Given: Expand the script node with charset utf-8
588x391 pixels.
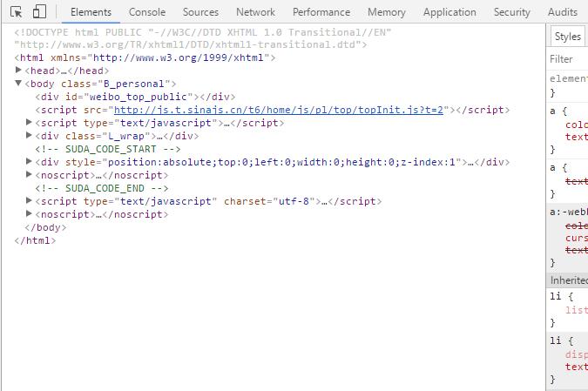Looking at the screenshot, I should pos(29,200).
